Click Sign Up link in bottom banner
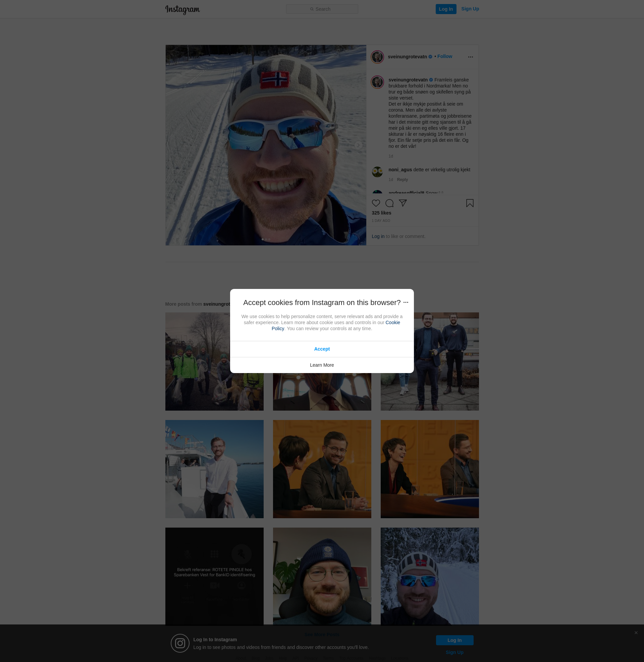The height and width of the screenshot is (662, 644). click(454, 652)
